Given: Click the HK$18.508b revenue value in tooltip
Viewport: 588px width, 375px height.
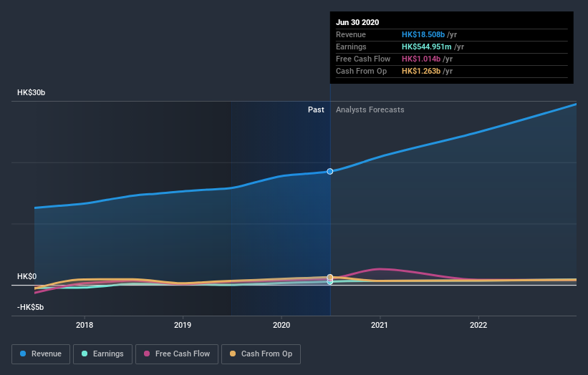Looking at the screenshot, I should point(423,34).
